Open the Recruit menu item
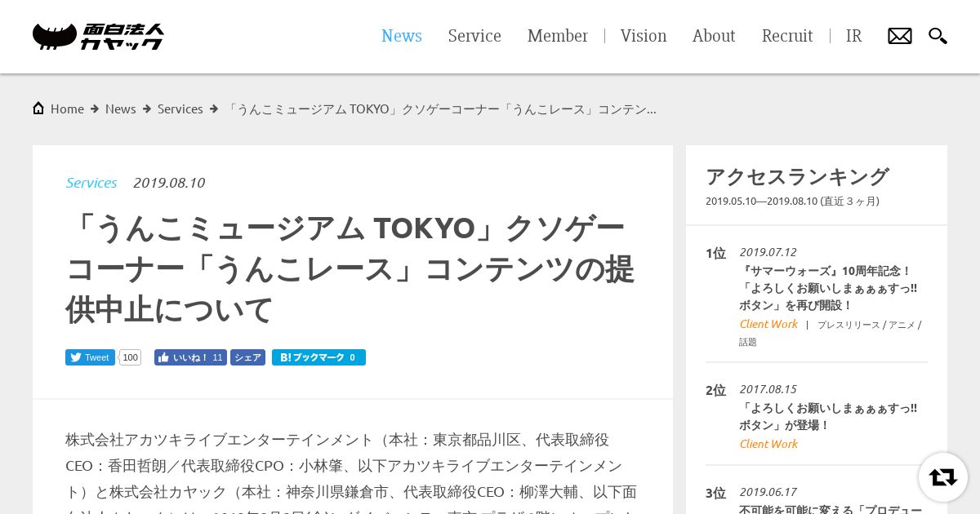The height and width of the screenshot is (514, 980). (787, 36)
